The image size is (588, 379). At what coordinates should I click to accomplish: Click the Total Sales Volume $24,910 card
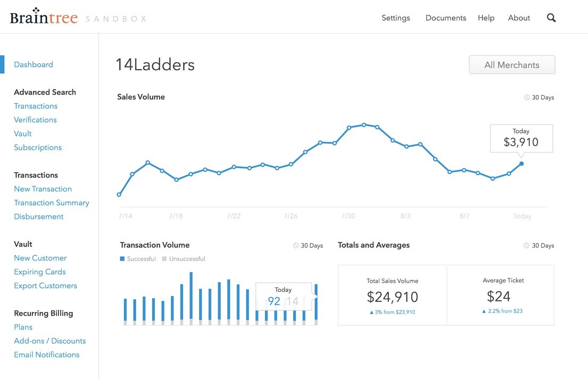[x=392, y=296]
